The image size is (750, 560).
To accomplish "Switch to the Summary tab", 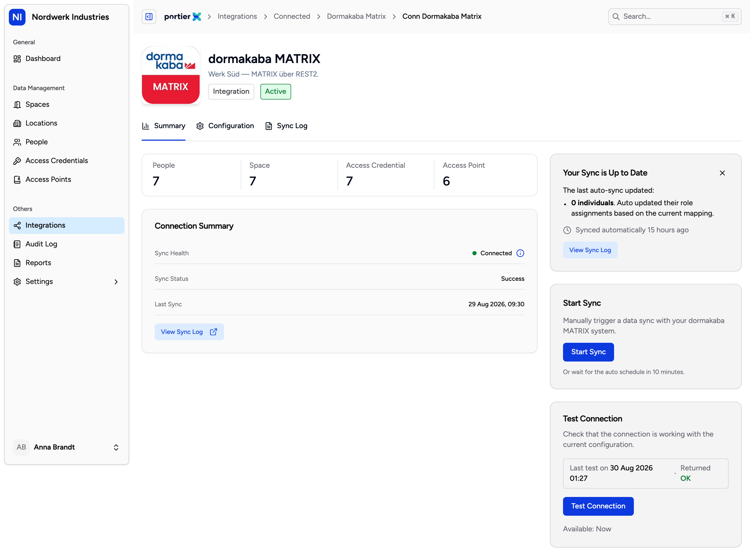I will click(x=164, y=126).
